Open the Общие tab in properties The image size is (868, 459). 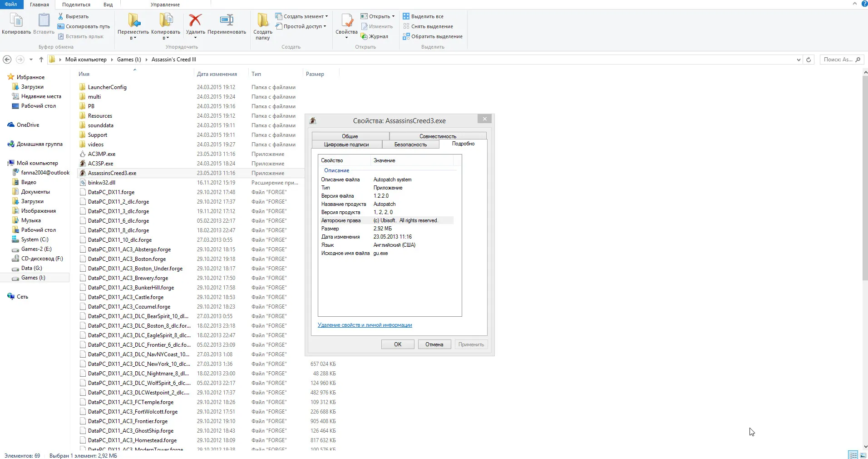pos(350,136)
